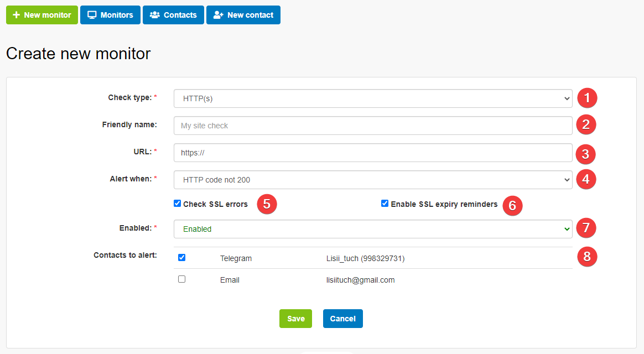This screenshot has width=644, height=354.
Task: Tick the Email contact checkbox
Action: tap(182, 279)
